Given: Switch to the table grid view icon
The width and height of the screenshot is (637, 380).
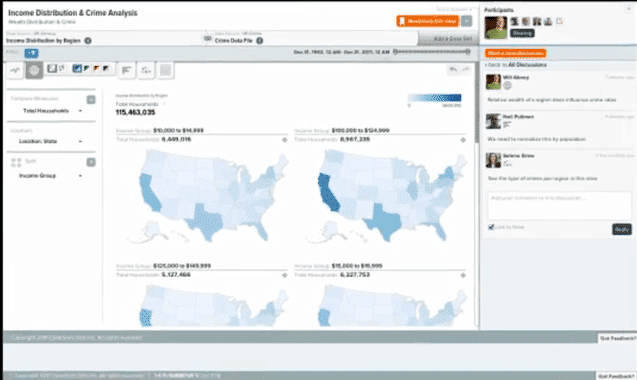Looking at the screenshot, I should pos(165,70).
